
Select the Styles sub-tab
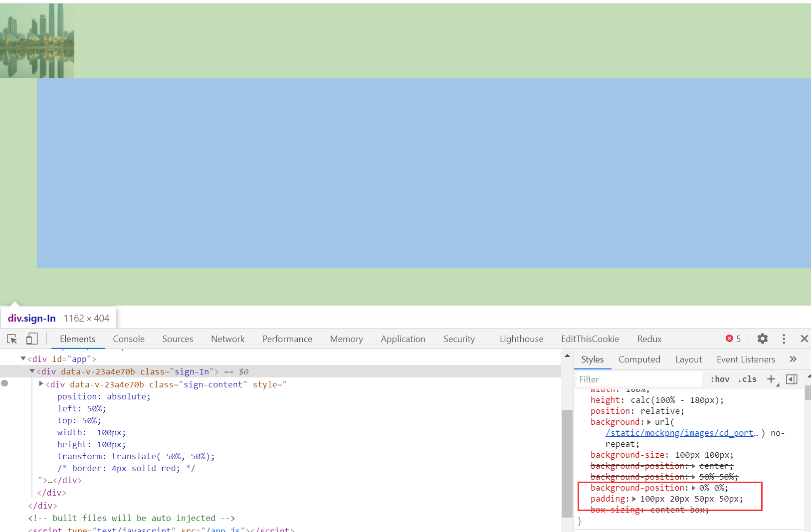point(593,359)
